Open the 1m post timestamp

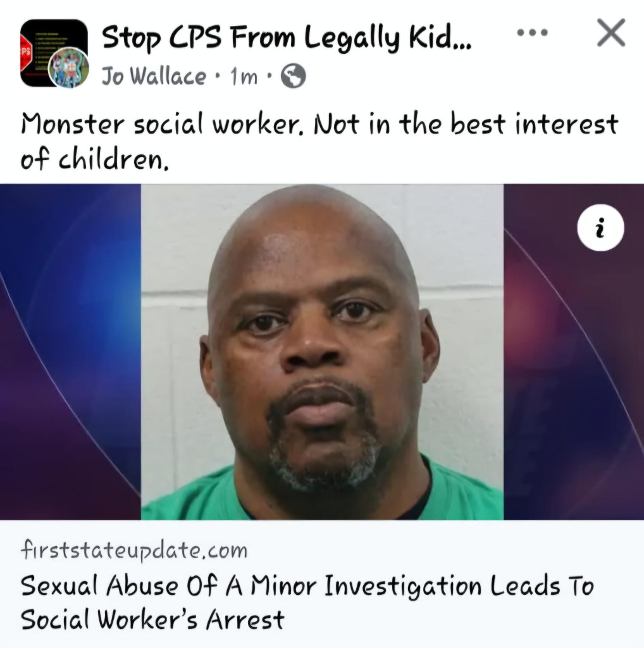coord(244,77)
